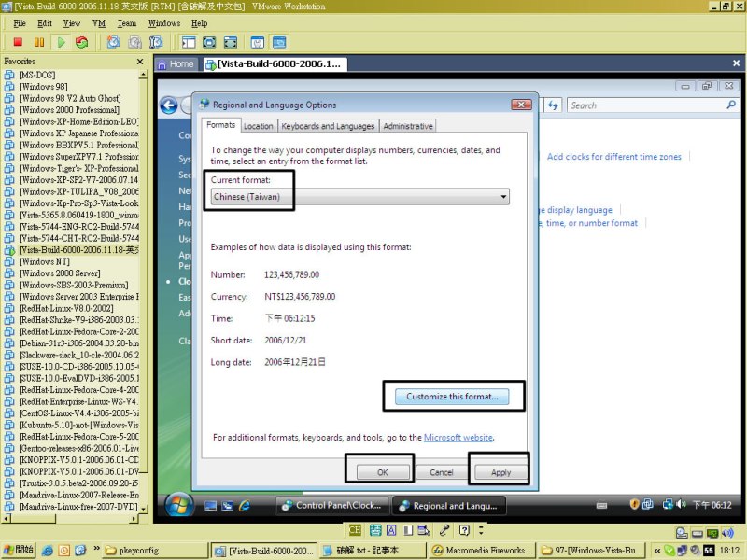
Task: Open the Team menu
Action: point(127,23)
